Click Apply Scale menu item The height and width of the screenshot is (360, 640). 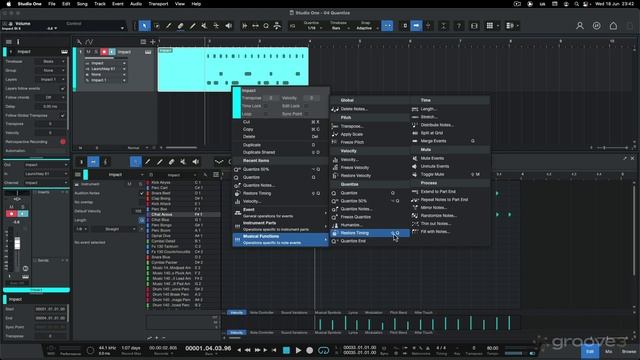(369, 134)
